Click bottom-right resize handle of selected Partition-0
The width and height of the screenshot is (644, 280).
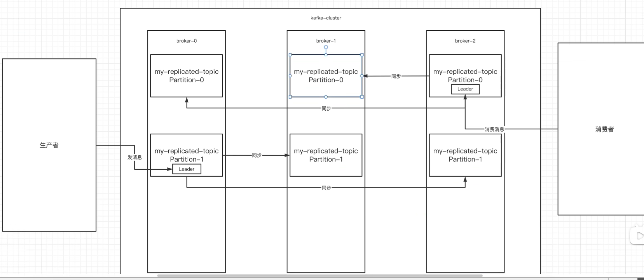coord(362,97)
